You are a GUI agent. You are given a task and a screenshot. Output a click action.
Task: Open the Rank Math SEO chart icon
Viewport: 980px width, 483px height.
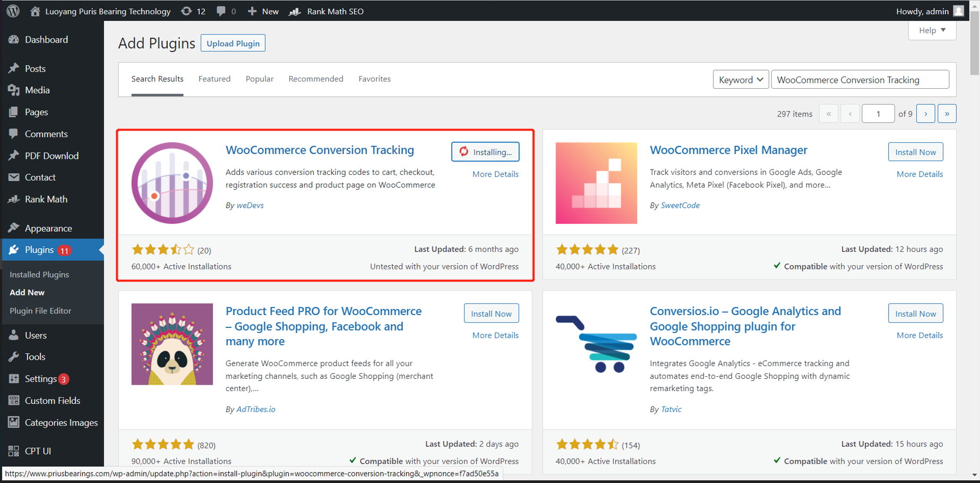(295, 11)
